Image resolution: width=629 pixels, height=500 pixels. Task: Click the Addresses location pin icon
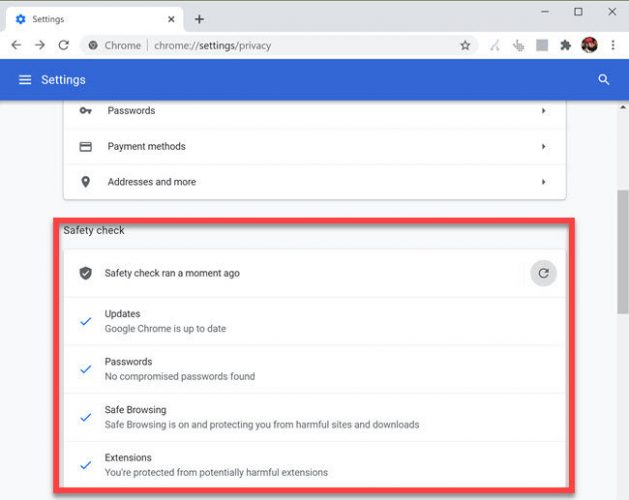(85, 182)
